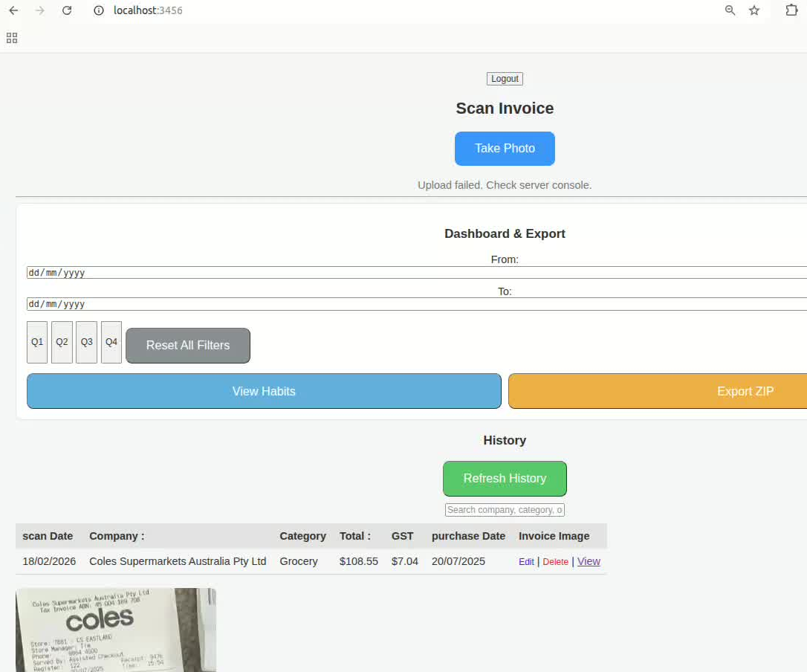View site information icon beside the URL
807x672 pixels.
[99, 10]
